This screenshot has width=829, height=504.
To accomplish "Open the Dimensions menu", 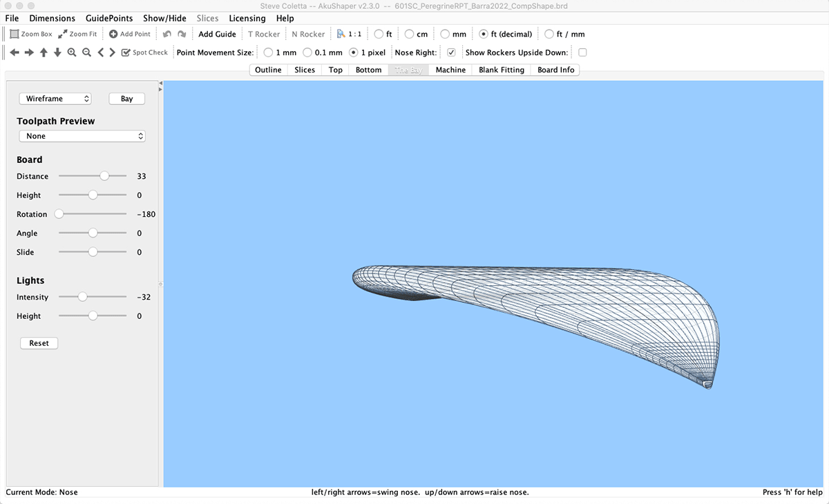I will pyautogui.click(x=52, y=19).
